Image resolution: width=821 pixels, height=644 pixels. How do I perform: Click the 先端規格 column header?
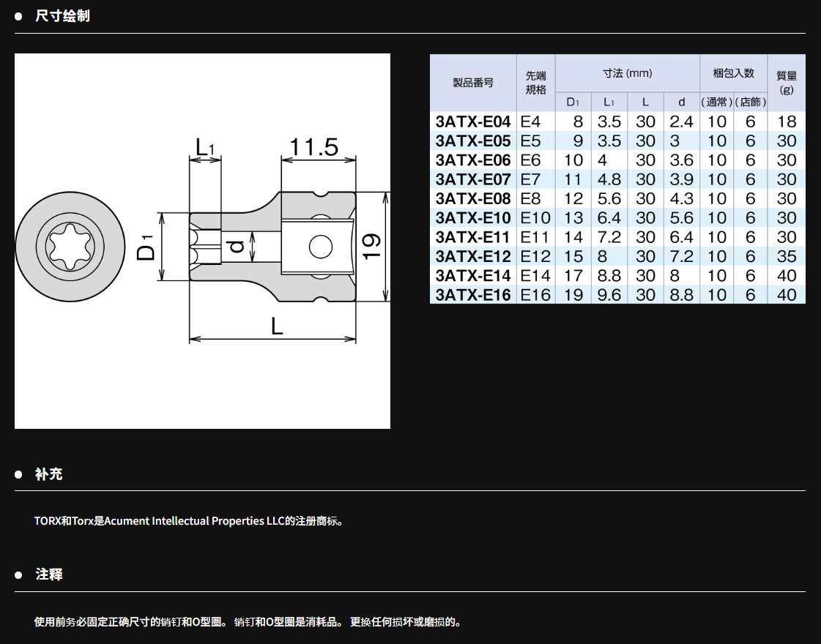535,82
